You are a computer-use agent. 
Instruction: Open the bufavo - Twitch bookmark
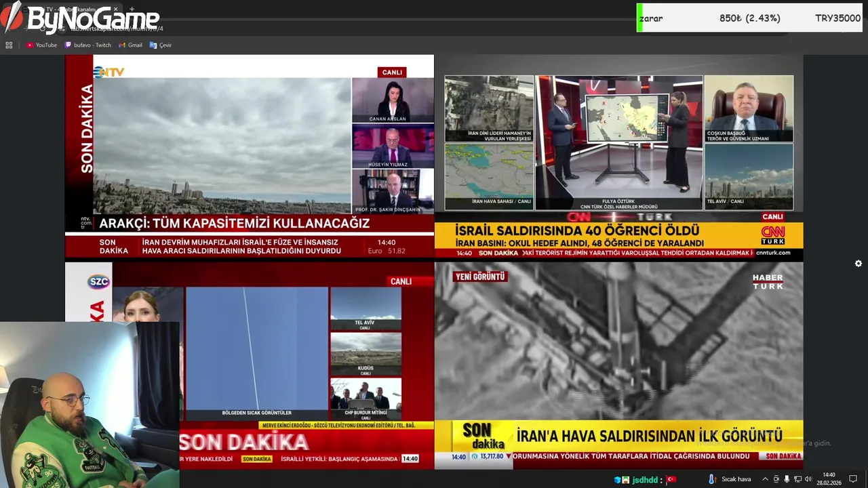tap(88, 45)
